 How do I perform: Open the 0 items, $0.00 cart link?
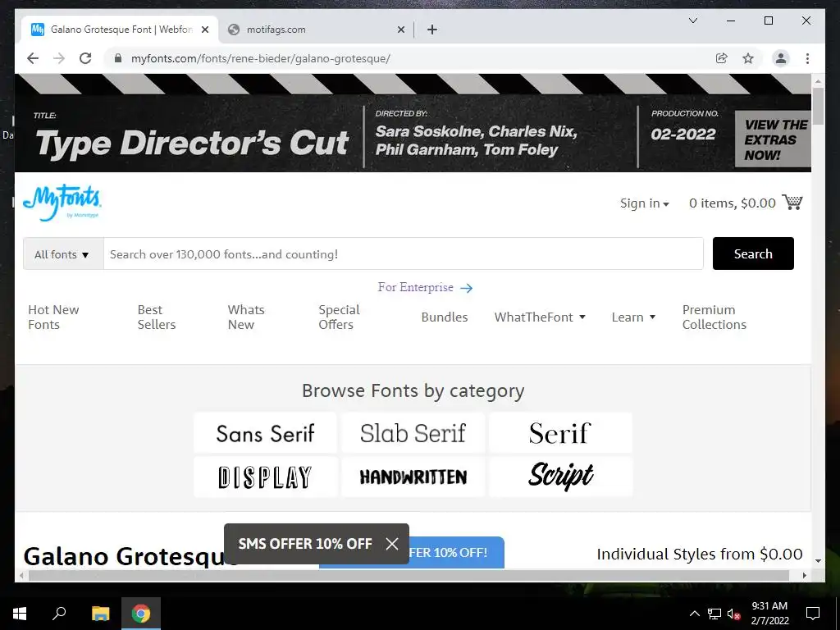[733, 203]
